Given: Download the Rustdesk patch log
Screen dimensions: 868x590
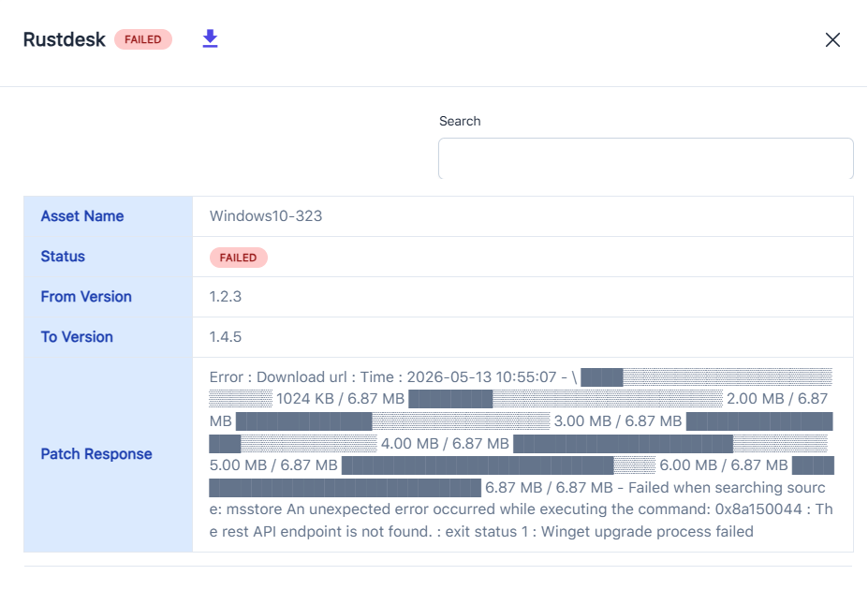Looking at the screenshot, I should [x=210, y=38].
